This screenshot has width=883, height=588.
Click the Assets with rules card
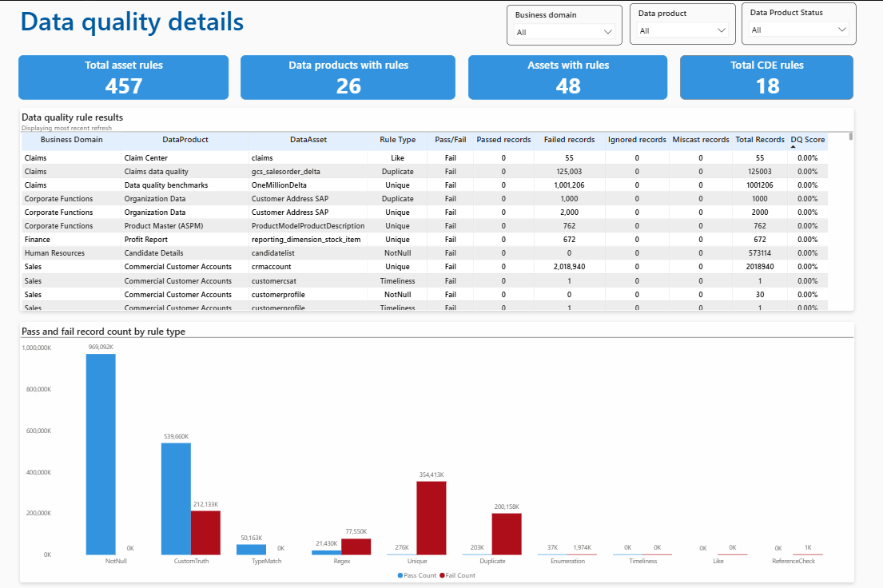pos(567,77)
